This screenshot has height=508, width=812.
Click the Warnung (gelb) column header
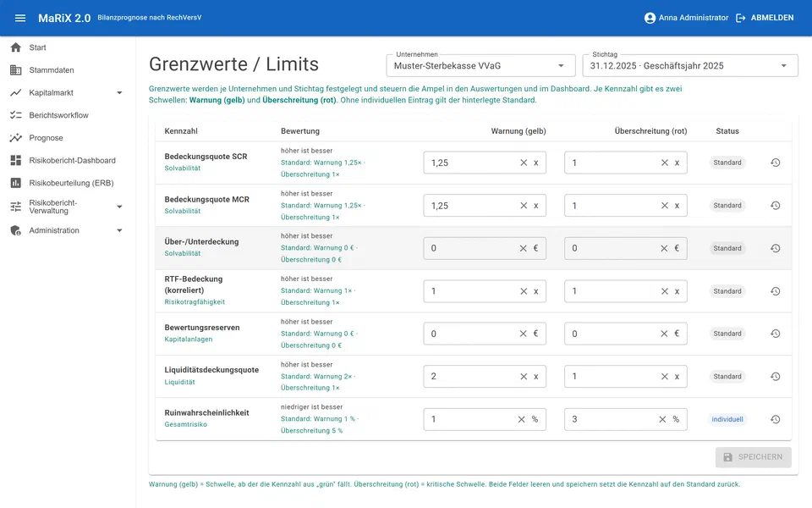518,131
